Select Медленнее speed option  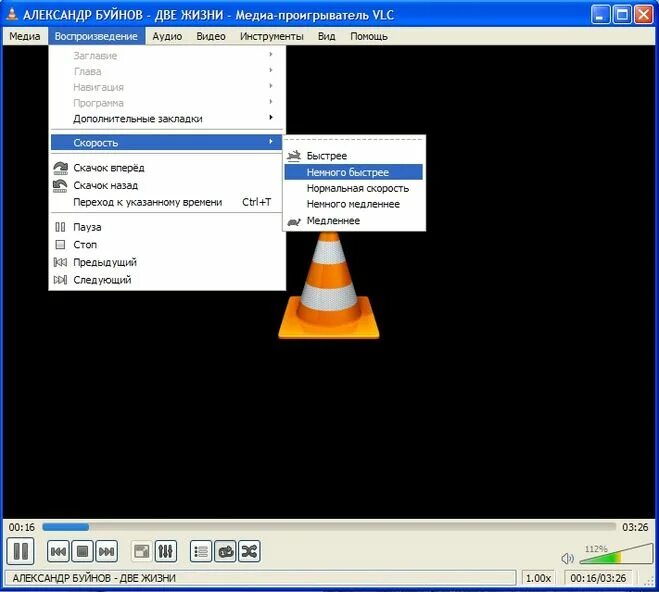click(x=353, y=221)
